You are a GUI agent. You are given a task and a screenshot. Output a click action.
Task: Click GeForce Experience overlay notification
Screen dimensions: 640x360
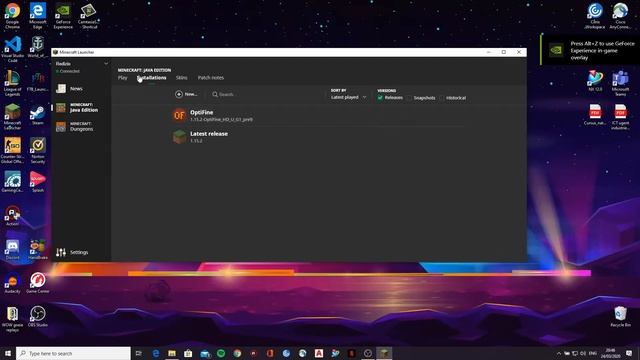[x=590, y=50]
